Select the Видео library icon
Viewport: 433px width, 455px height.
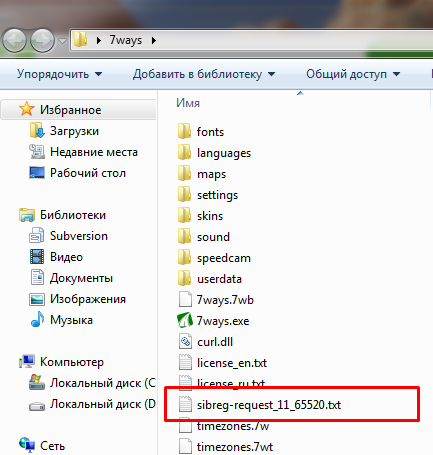37,256
